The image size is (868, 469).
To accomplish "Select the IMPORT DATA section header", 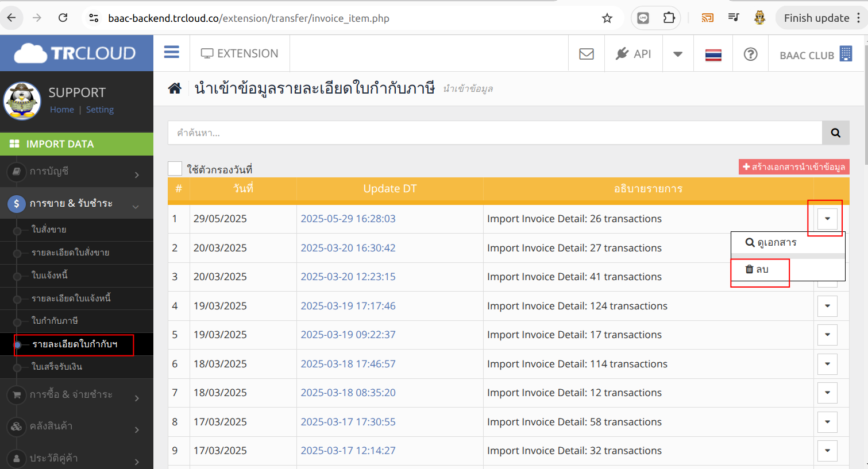I will click(76, 144).
